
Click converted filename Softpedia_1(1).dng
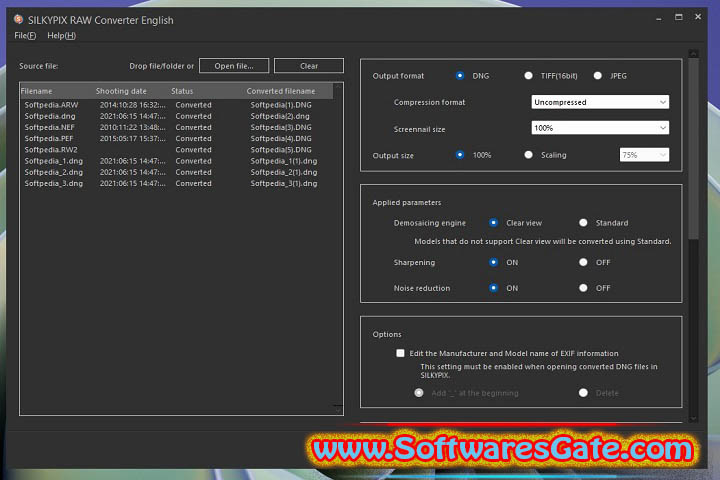(x=284, y=161)
